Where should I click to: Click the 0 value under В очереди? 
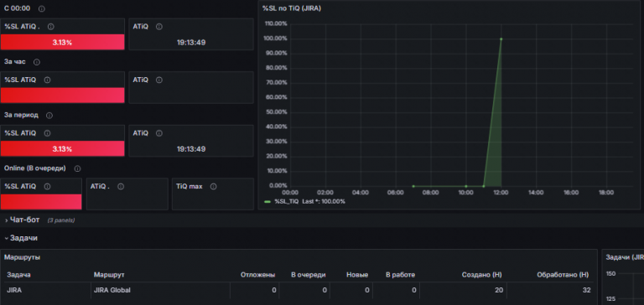(325, 290)
